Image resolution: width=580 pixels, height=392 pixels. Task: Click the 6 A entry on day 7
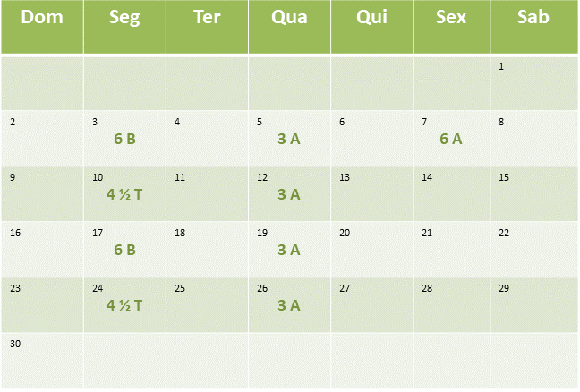click(451, 139)
